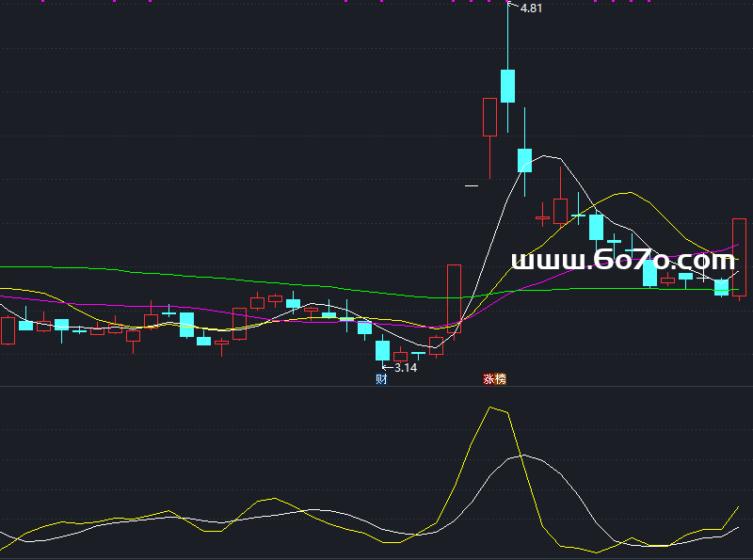This screenshot has height=560, width=753.
Task: Click the yellow indicator line's highest peak
Action: (x=491, y=408)
